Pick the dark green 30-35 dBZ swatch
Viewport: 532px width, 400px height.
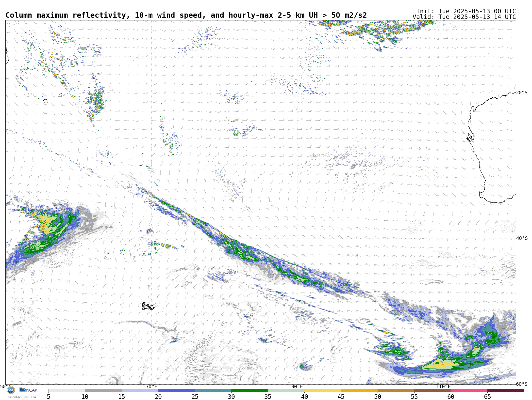coord(249,391)
